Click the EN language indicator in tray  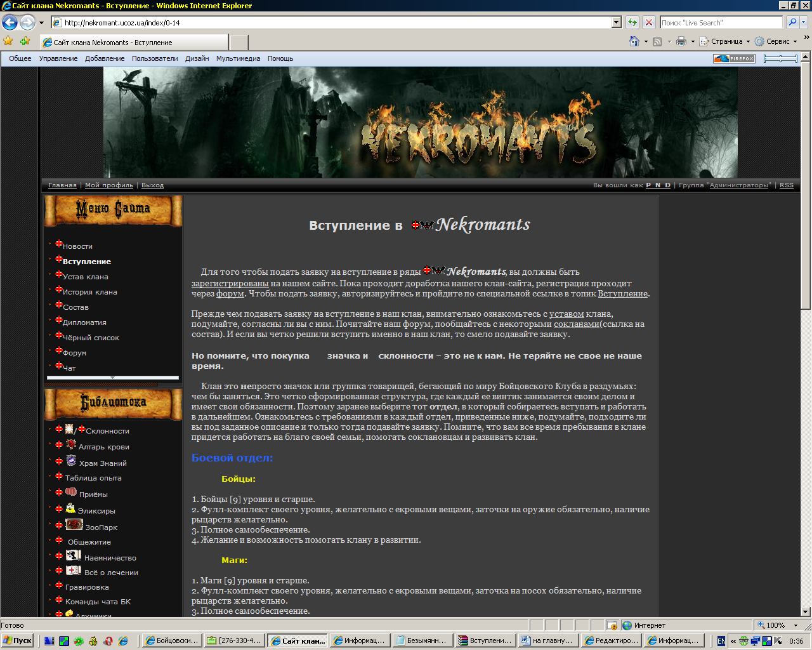pyautogui.click(x=721, y=641)
